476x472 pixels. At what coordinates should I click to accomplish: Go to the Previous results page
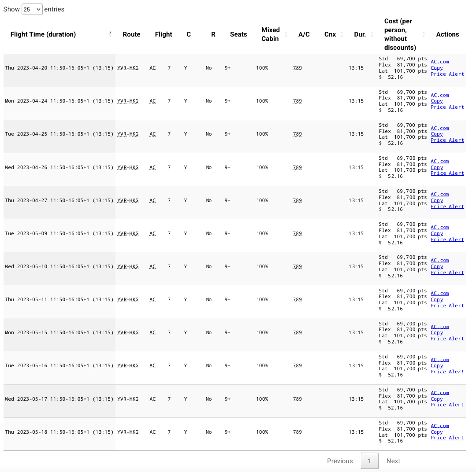[340, 461]
